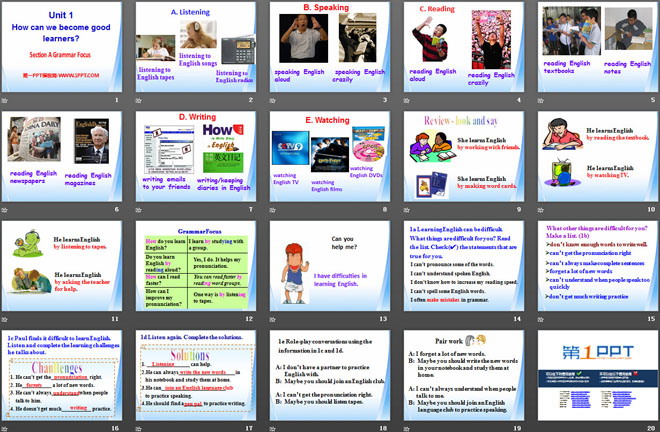Click the animation star icon under slide 15
The width and height of the screenshot is (660, 432).
[540, 320]
